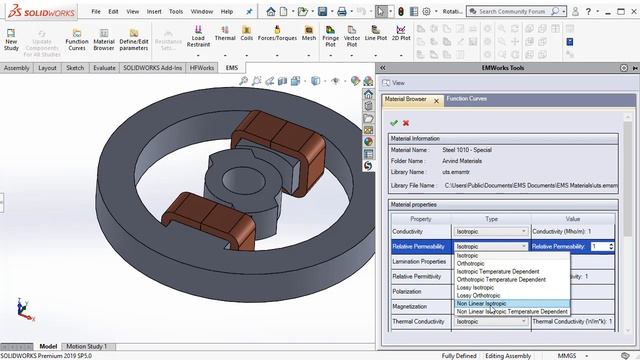Select Lossy Orthotropic option
The width and height of the screenshot is (640, 360).
(x=512, y=296)
